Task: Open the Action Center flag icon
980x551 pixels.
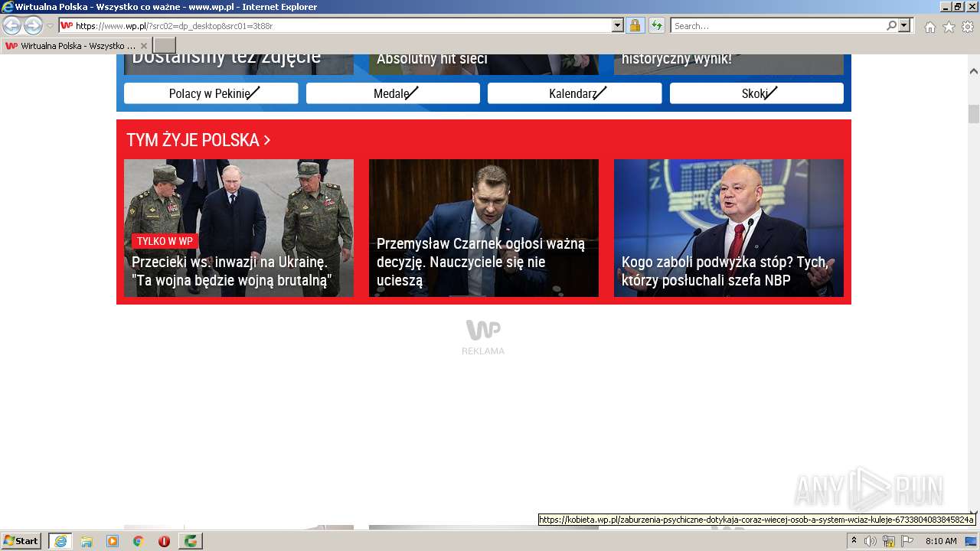Action: (x=907, y=541)
